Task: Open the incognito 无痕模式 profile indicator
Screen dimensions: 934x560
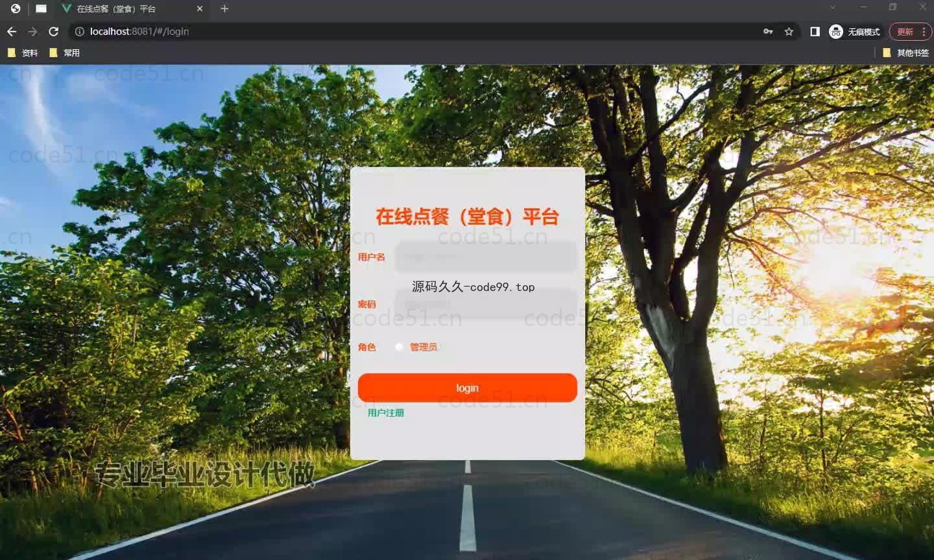Action: [855, 31]
